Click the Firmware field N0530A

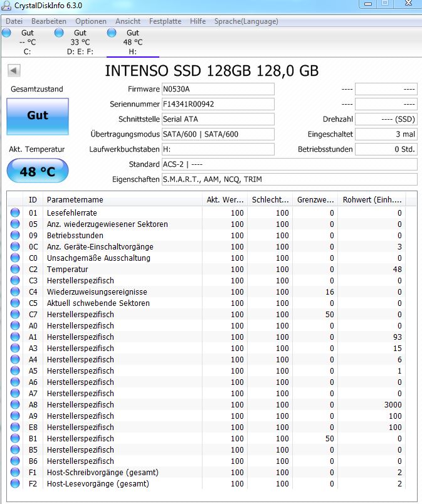point(218,89)
